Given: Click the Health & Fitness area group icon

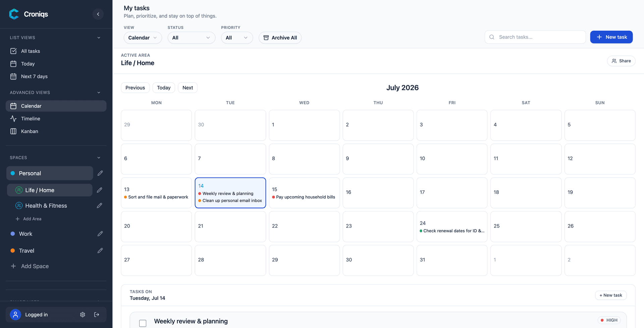Looking at the screenshot, I should coord(19,205).
